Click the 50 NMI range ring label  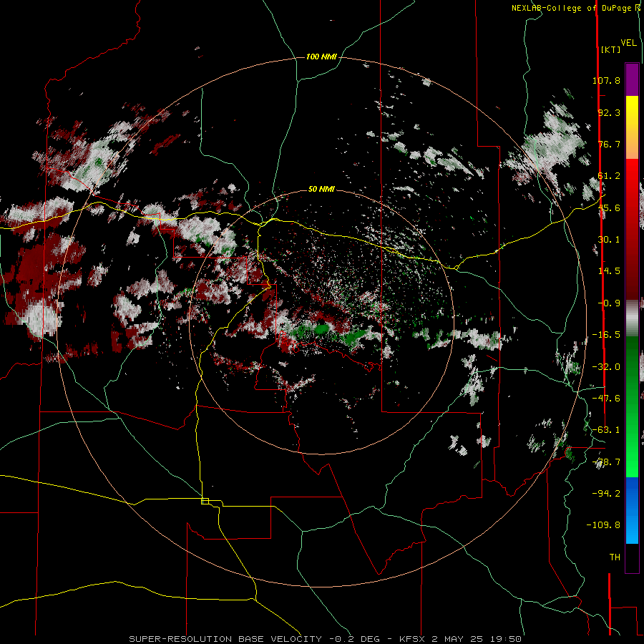pyautogui.click(x=321, y=190)
